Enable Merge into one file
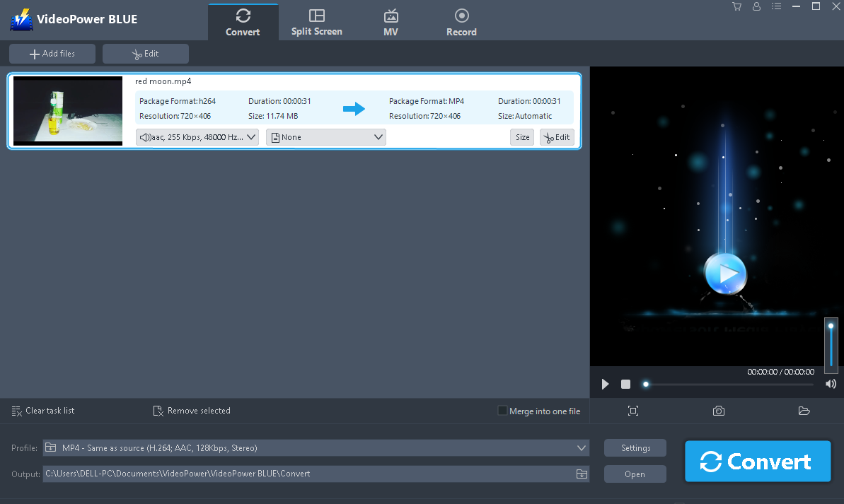Image resolution: width=844 pixels, height=504 pixels. [502, 410]
